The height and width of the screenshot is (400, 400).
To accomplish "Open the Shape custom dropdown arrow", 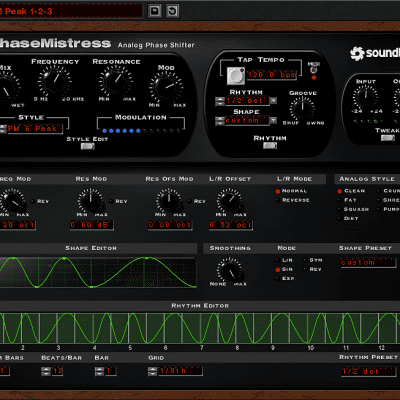I will coord(273,120).
